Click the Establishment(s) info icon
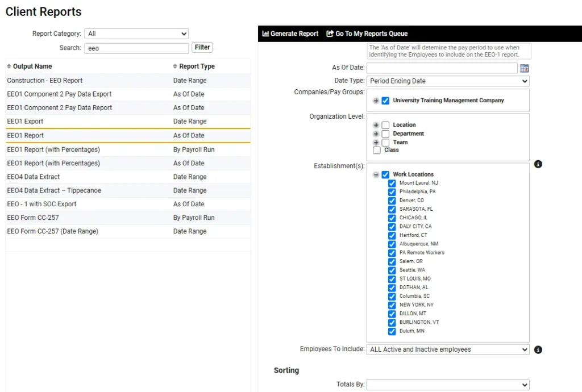 point(538,164)
